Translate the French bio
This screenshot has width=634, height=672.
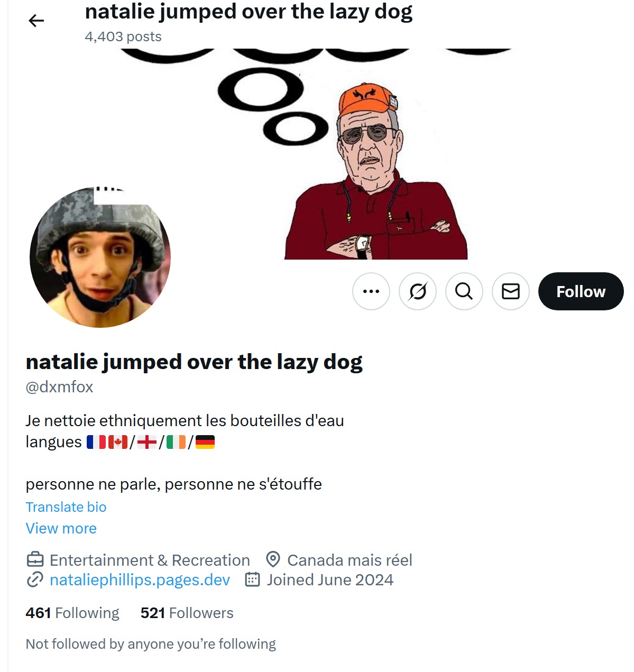tap(66, 507)
